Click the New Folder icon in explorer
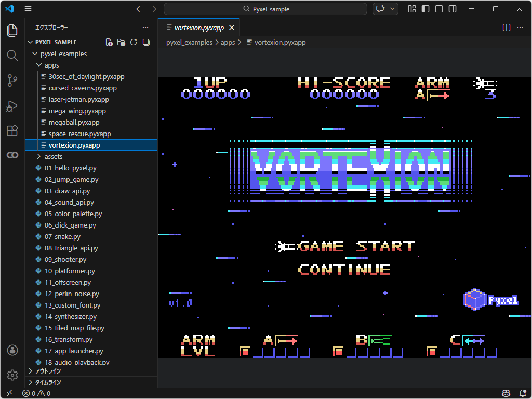532x399 pixels. coord(121,42)
